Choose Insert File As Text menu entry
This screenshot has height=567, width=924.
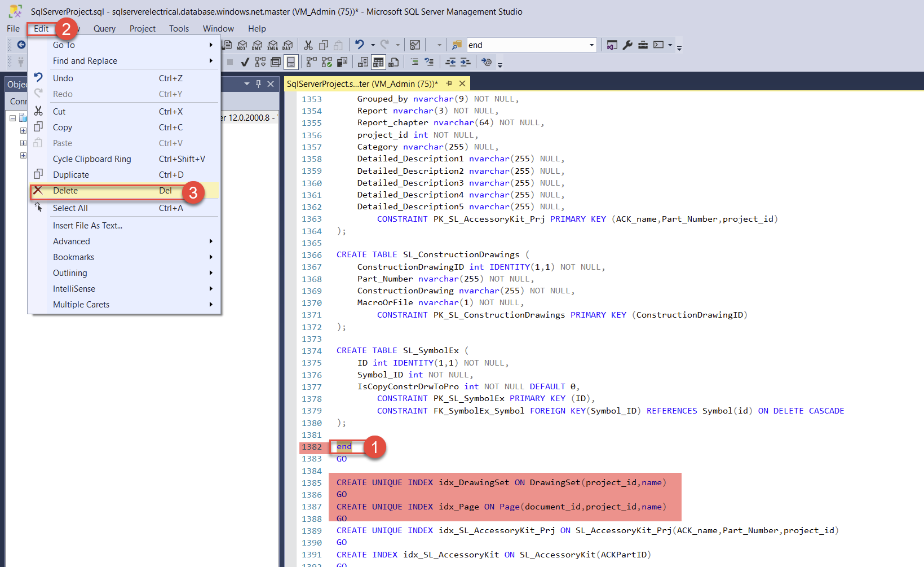[124, 226]
